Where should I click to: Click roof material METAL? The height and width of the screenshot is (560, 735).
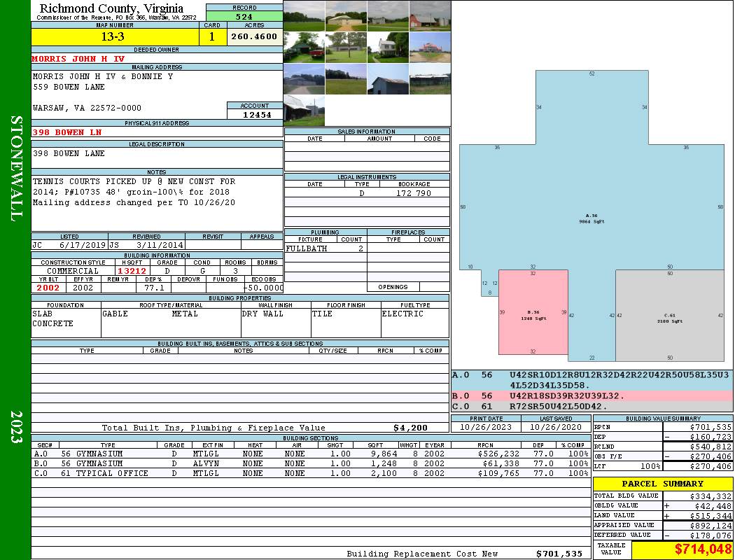point(185,314)
